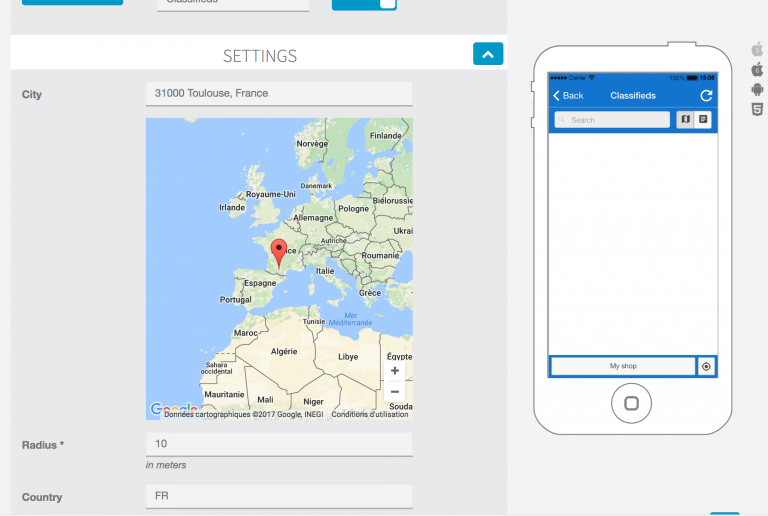Click the refresh icon in Classifieds header

tap(706, 95)
